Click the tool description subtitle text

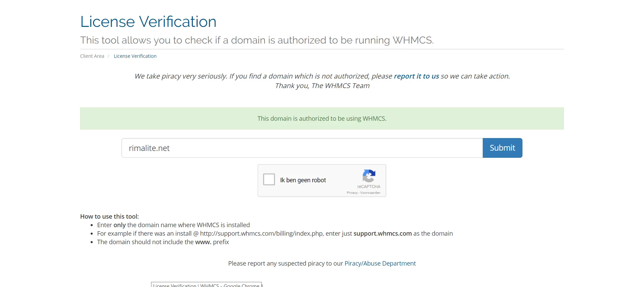point(257,40)
